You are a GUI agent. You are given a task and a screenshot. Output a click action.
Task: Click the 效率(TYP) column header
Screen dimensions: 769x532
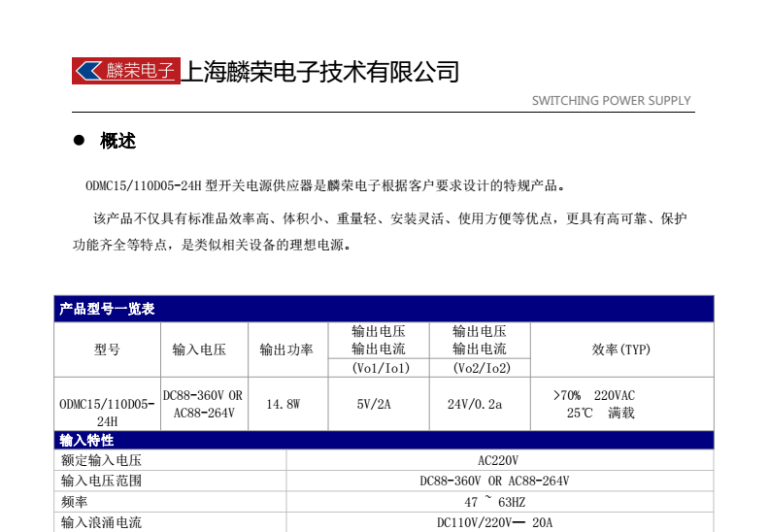coord(621,349)
